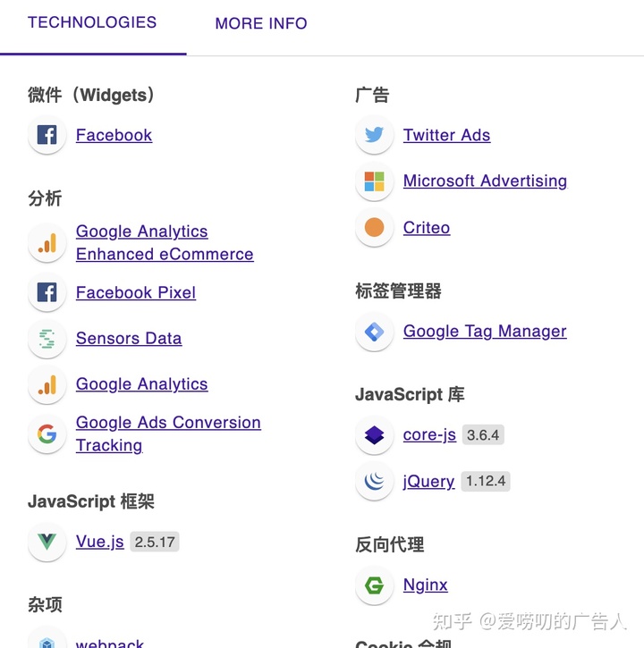The width and height of the screenshot is (644, 648).
Task: Click the jQuery 1.12.4 version badge
Action: pyautogui.click(x=486, y=481)
